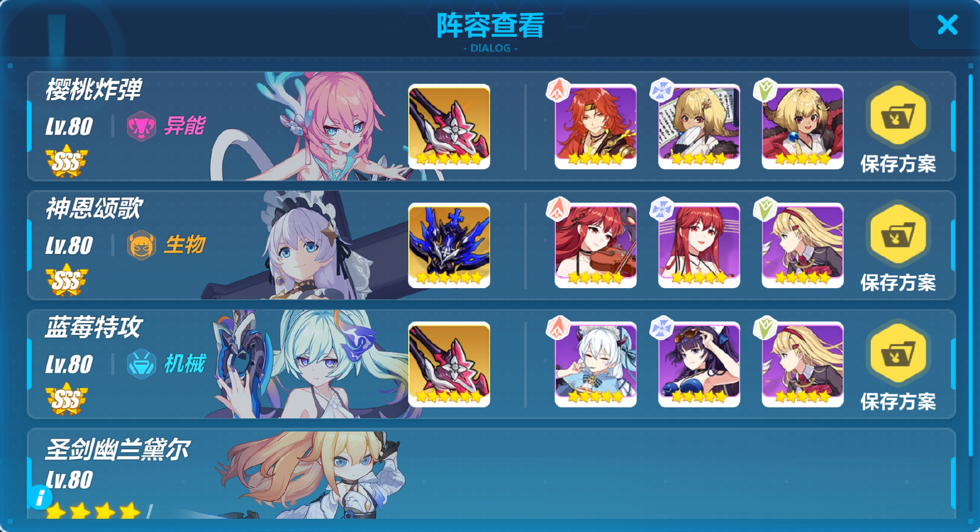Select the middle stigmata of 蓝莓特攻 with goggles
Viewport: 980px width, 532px height.
tap(699, 364)
